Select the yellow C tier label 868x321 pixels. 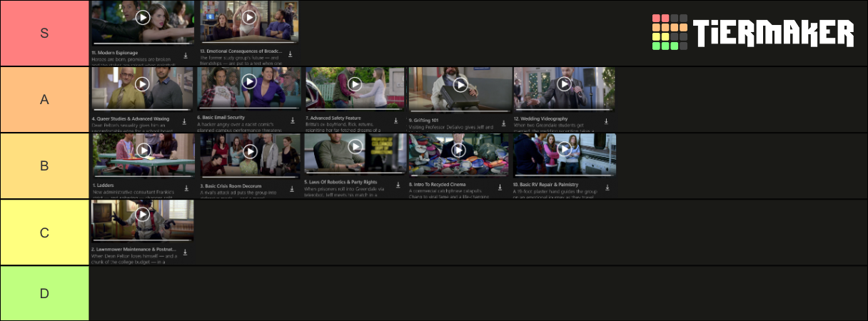44,233
